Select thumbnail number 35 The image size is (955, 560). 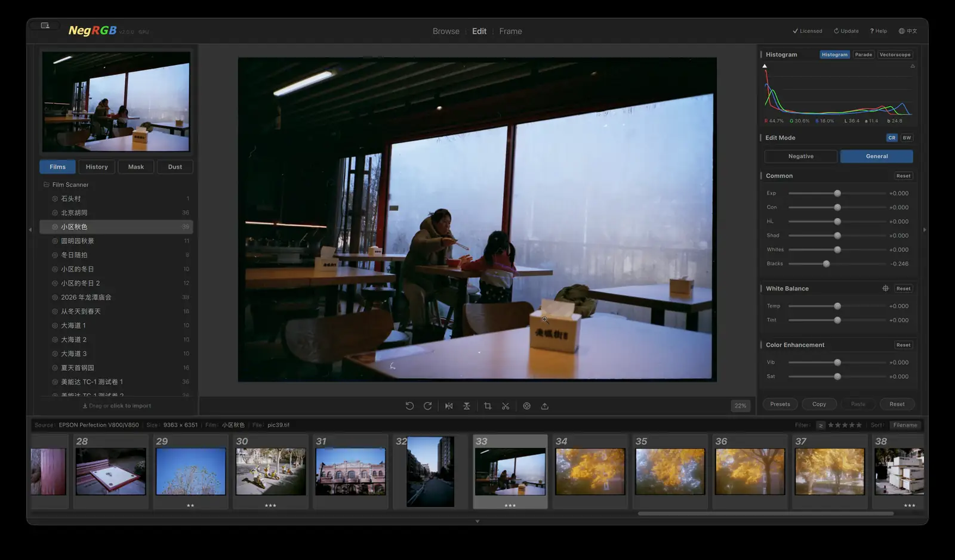(670, 471)
